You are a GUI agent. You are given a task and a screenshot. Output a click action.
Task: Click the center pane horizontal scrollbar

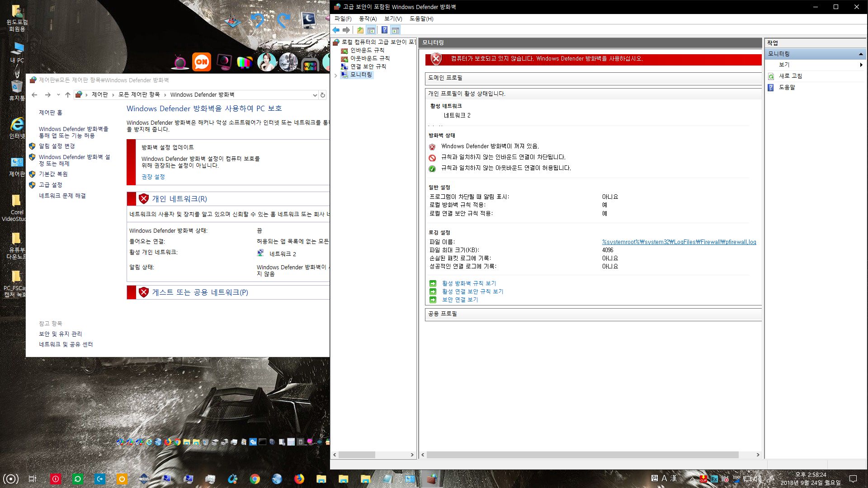582,455
